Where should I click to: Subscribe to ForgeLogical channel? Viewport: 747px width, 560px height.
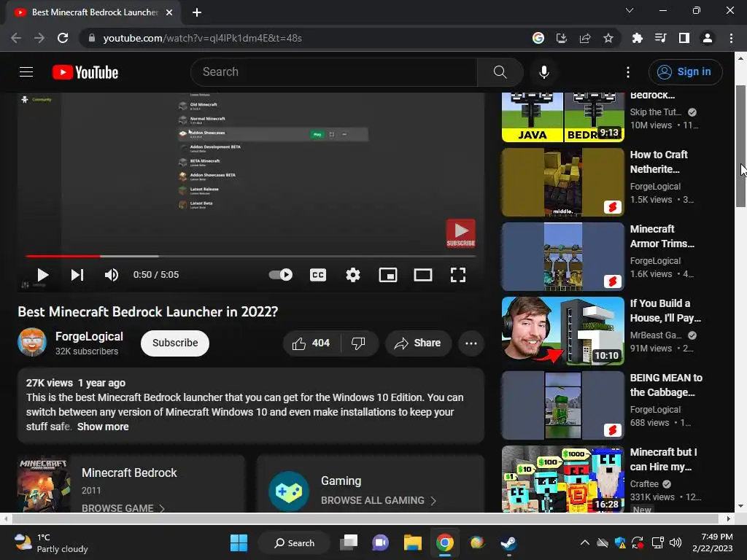(x=175, y=343)
